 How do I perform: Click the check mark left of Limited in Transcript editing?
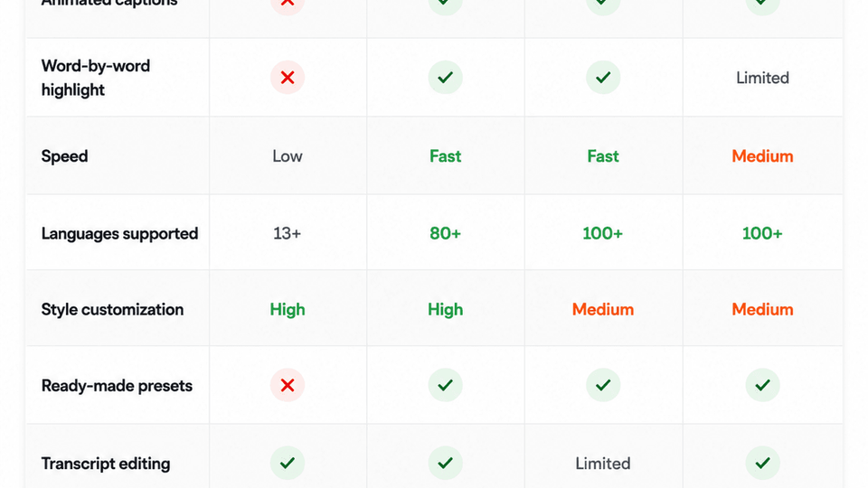[x=445, y=463]
